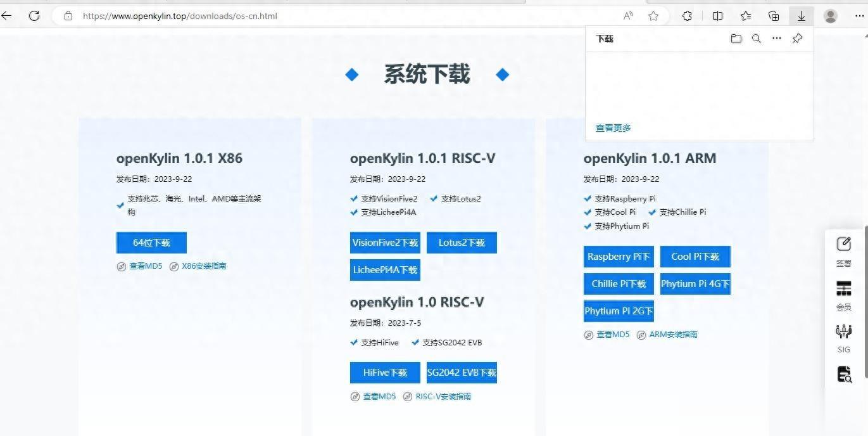Click the document search sidebar icon
Viewport: 868px width, 436px height.
click(844, 375)
